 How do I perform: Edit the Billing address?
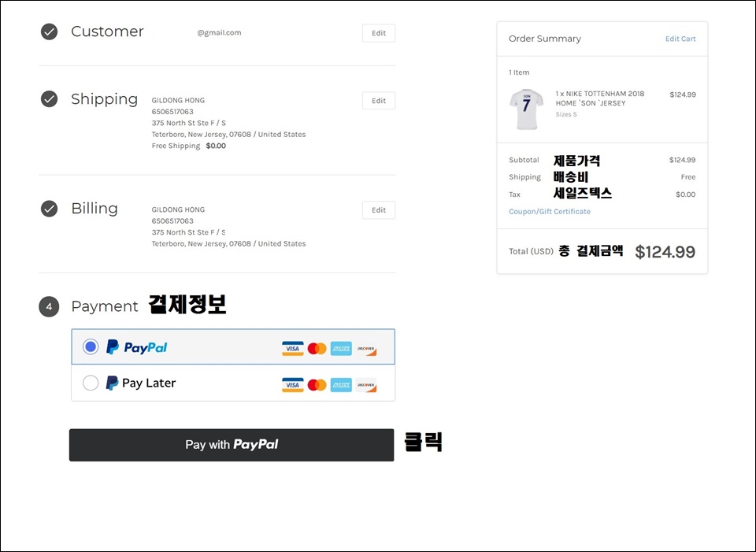(x=379, y=210)
